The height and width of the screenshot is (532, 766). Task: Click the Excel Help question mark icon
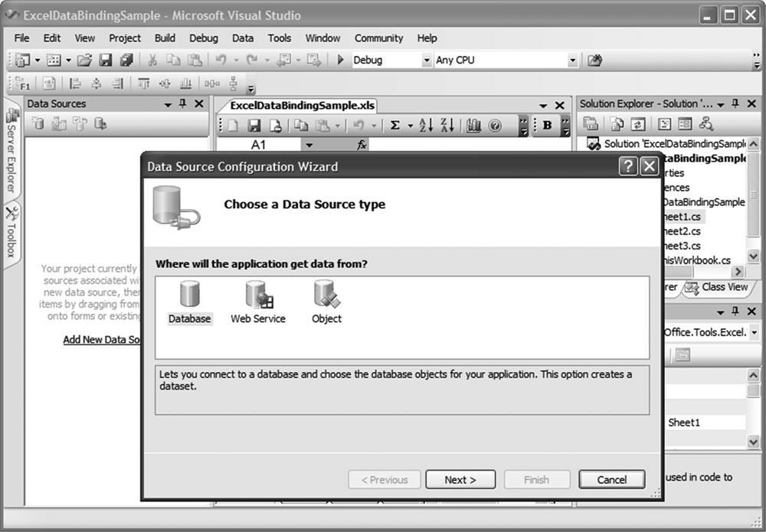coord(495,126)
